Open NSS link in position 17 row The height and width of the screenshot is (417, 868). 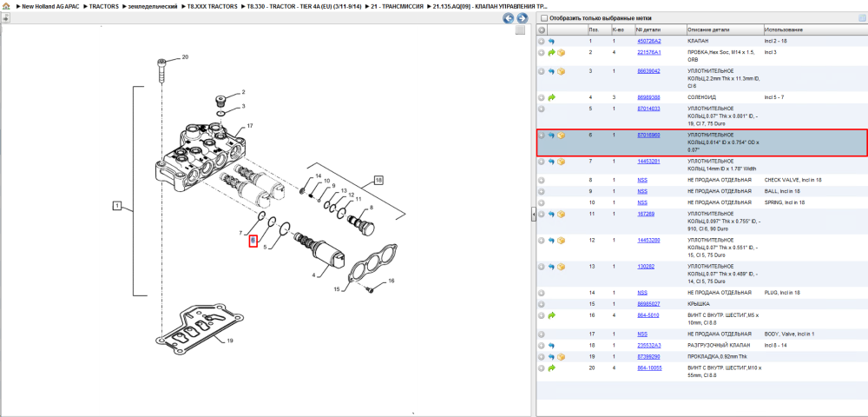point(642,334)
